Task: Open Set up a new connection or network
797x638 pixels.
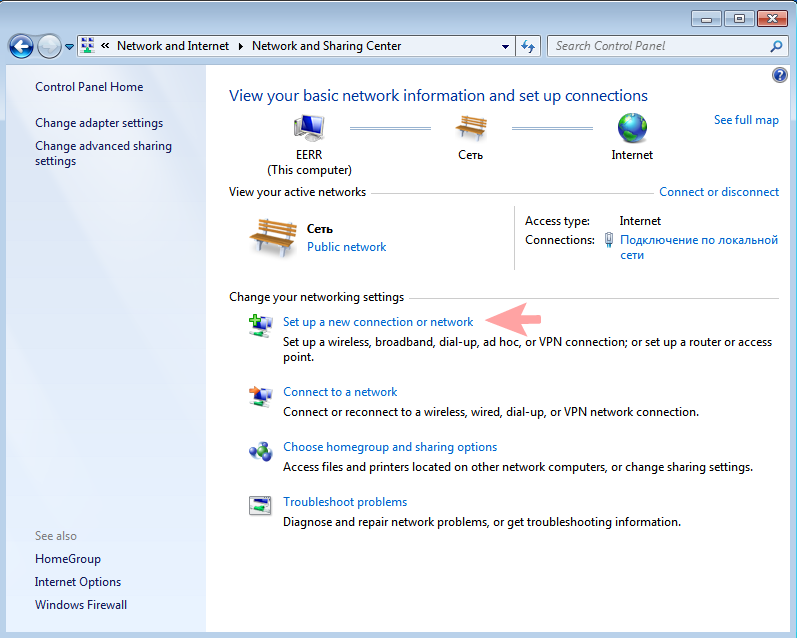Action: pos(378,322)
